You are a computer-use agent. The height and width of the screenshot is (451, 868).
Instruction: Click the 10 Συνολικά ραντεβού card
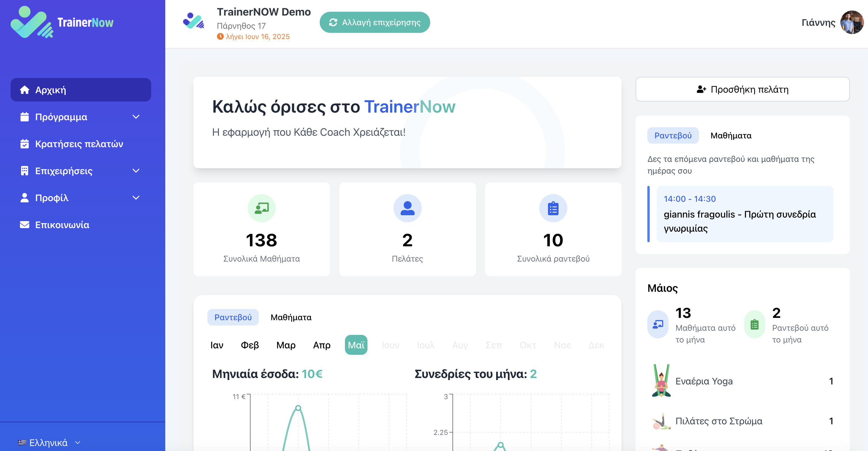553,229
